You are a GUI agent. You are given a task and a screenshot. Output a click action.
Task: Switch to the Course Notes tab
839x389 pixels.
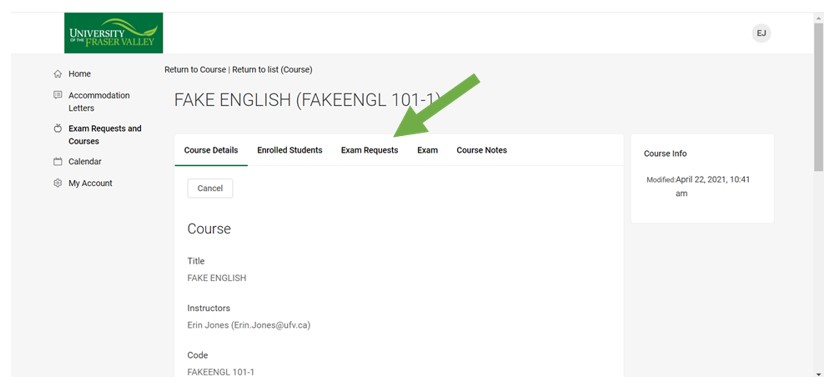point(482,150)
